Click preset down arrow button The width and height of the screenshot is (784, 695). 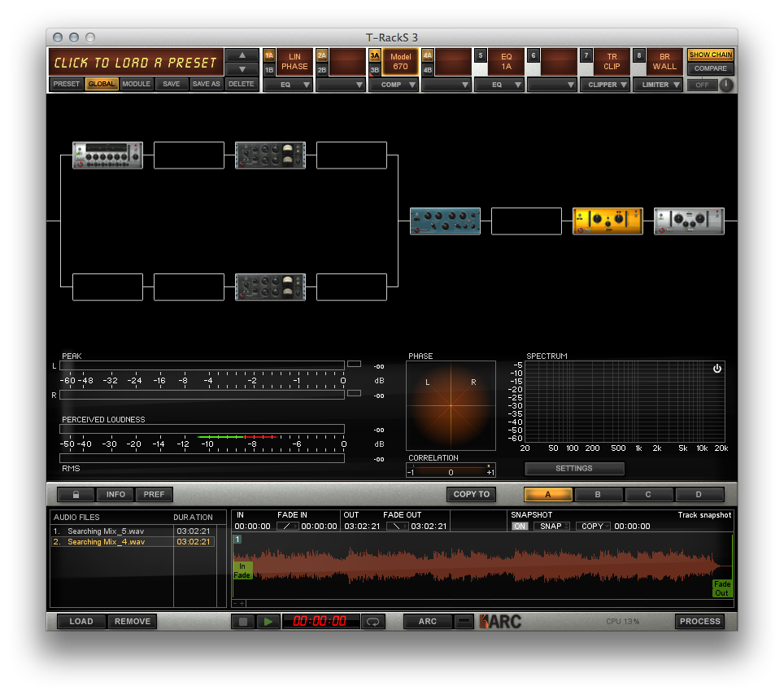point(242,69)
